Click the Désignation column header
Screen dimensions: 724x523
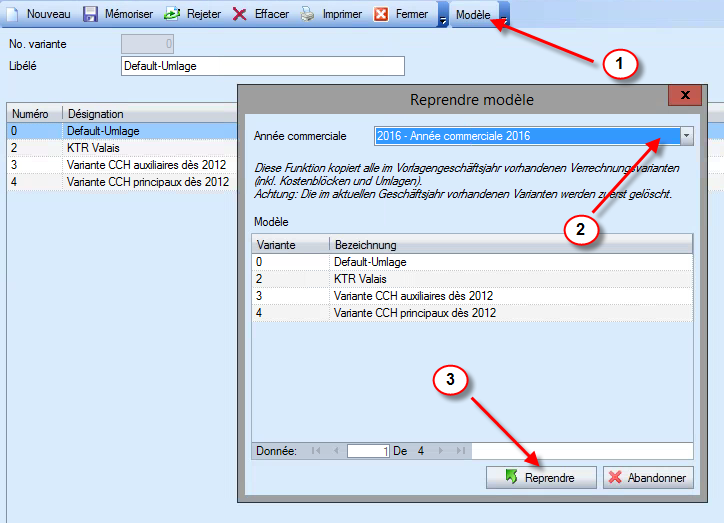[x=150, y=114]
